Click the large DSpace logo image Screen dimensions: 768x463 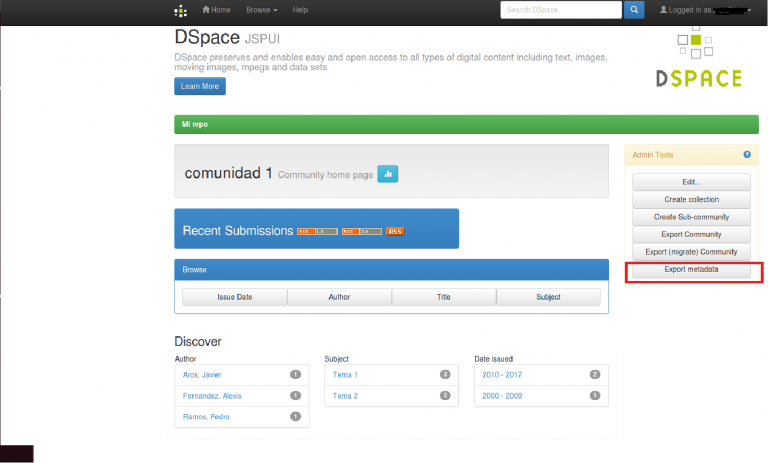point(698,60)
